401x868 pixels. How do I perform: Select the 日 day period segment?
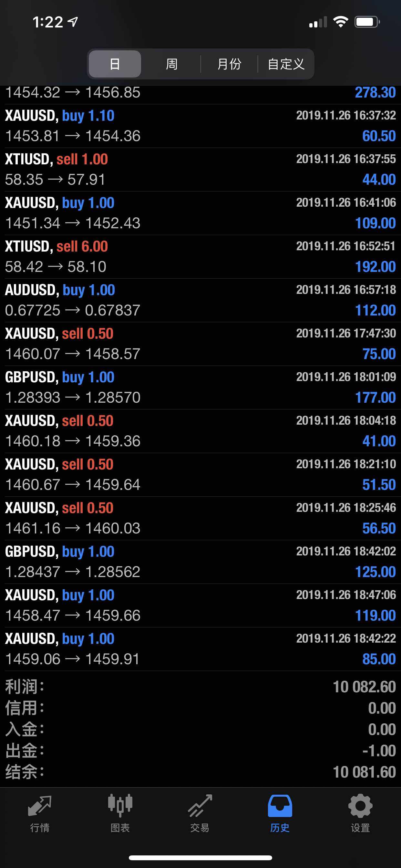pyautogui.click(x=115, y=64)
